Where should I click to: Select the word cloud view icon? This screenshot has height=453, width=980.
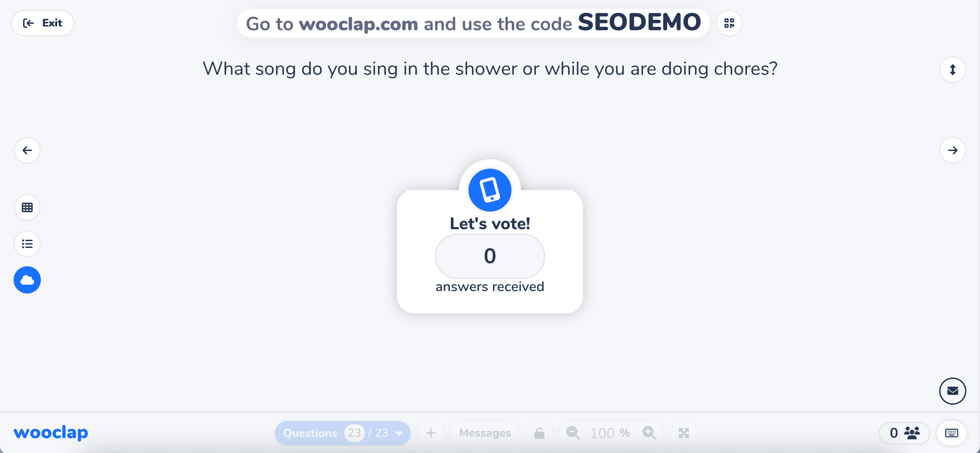pos(27,280)
